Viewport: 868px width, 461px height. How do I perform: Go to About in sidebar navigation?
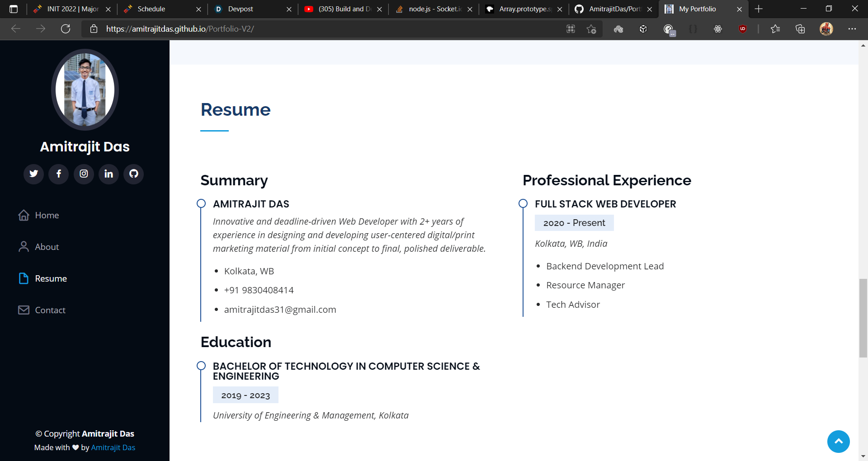[x=38, y=247]
